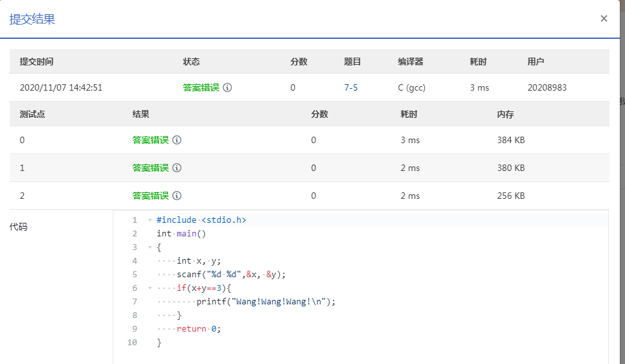Click info icon next to submission status
625x364 pixels.
227,87
